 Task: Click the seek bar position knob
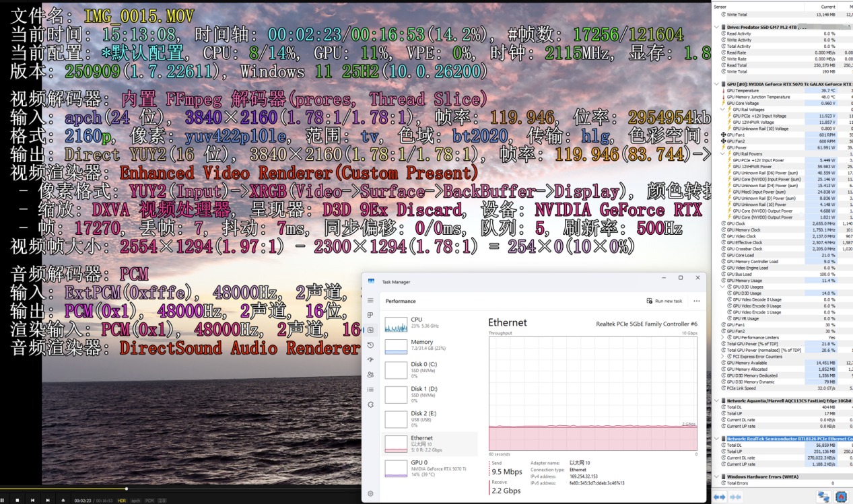click(127, 489)
